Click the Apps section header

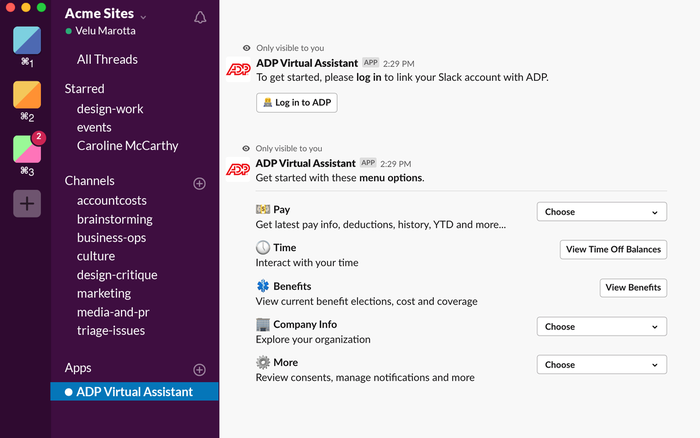click(x=78, y=368)
